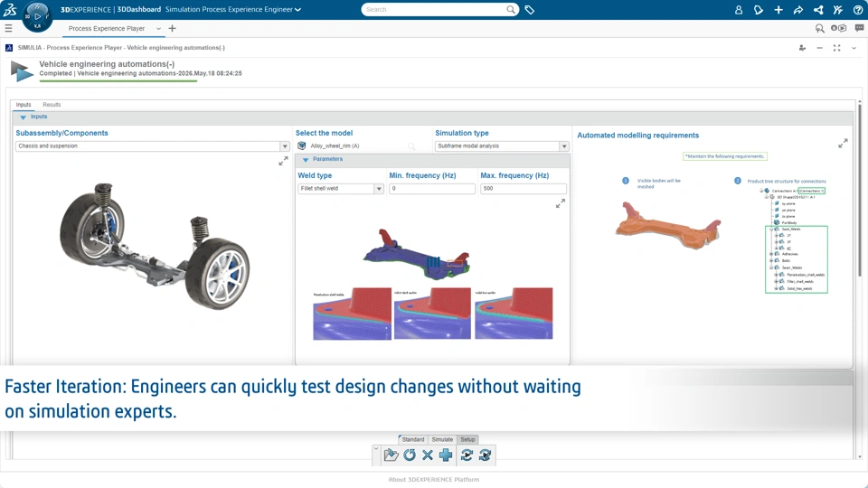Screen dimensions: 868x488
Task: Click the Spot_Welds tree node
Action: [791, 229]
